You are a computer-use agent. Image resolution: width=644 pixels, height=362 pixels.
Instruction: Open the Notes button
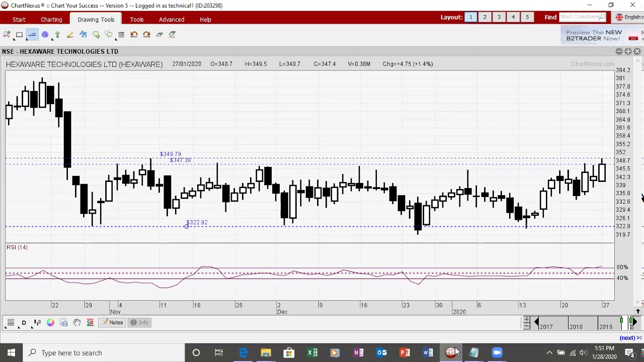click(x=112, y=323)
